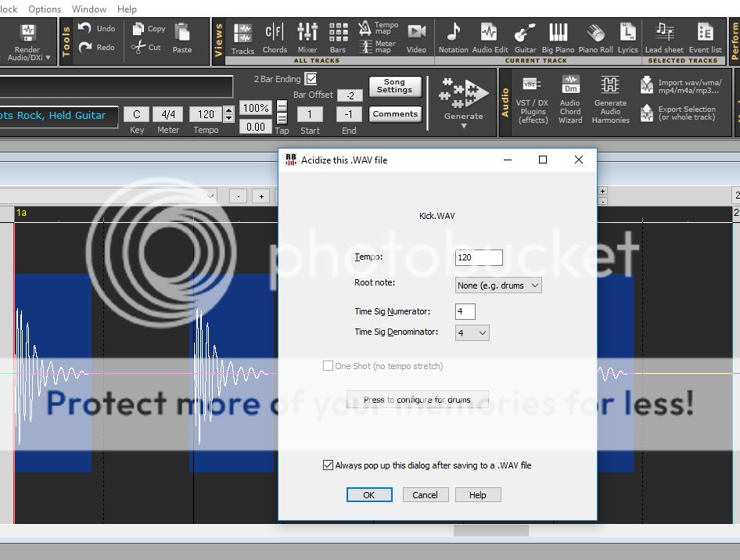Cut the selection with the scissors tool
This screenshot has width=740, height=560.
pyautogui.click(x=146, y=47)
